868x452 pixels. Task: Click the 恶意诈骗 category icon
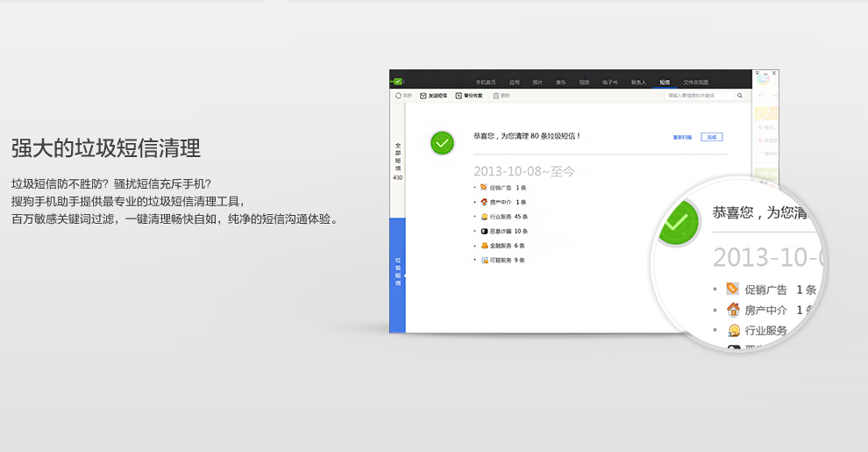[483, 231]
